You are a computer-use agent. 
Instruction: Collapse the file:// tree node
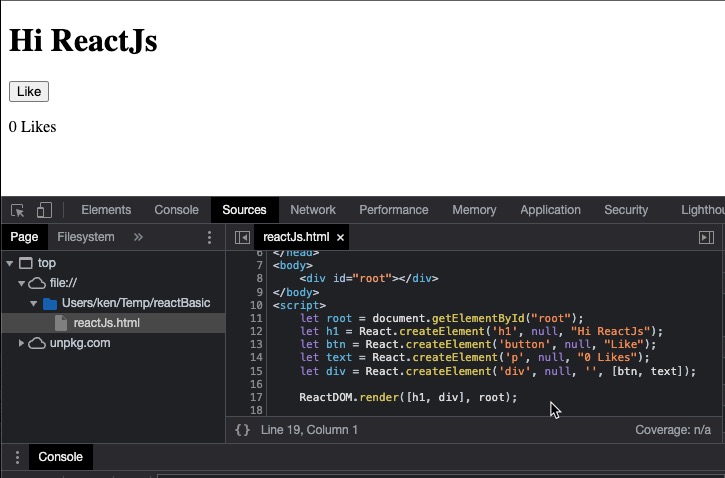point(21,283)
